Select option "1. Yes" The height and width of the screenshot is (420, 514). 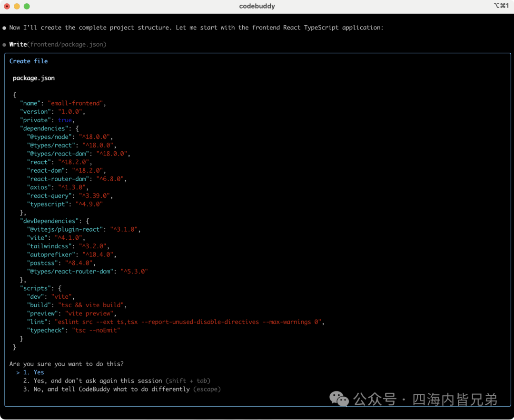click(x=33, y=372)
